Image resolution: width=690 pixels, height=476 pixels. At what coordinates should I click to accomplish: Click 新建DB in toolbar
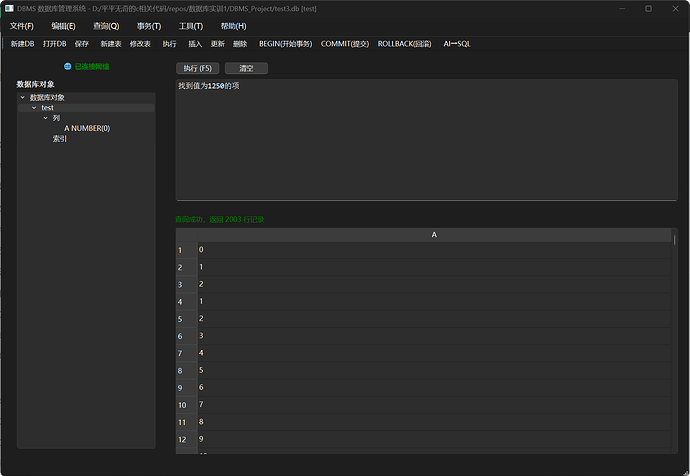[22, 44]
